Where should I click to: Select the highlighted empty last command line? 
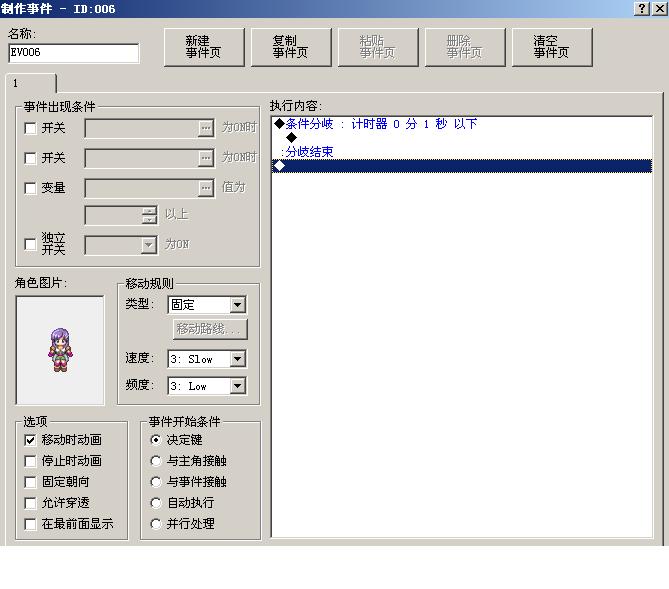[x=462, y=166]
